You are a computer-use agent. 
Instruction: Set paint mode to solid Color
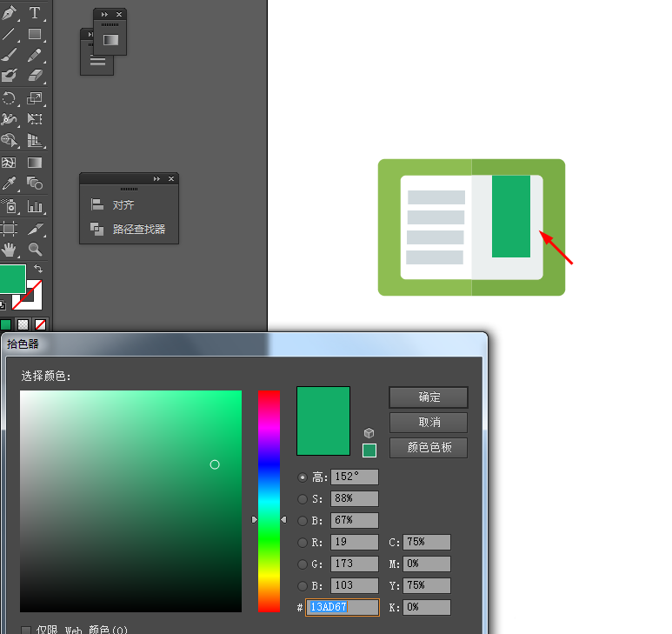[6, 324]
